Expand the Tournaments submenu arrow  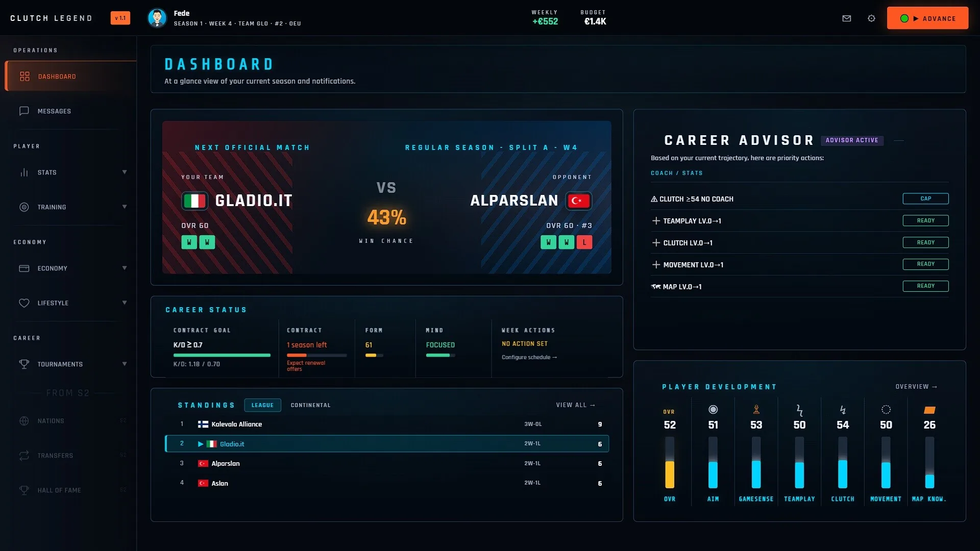click(125, 364)
